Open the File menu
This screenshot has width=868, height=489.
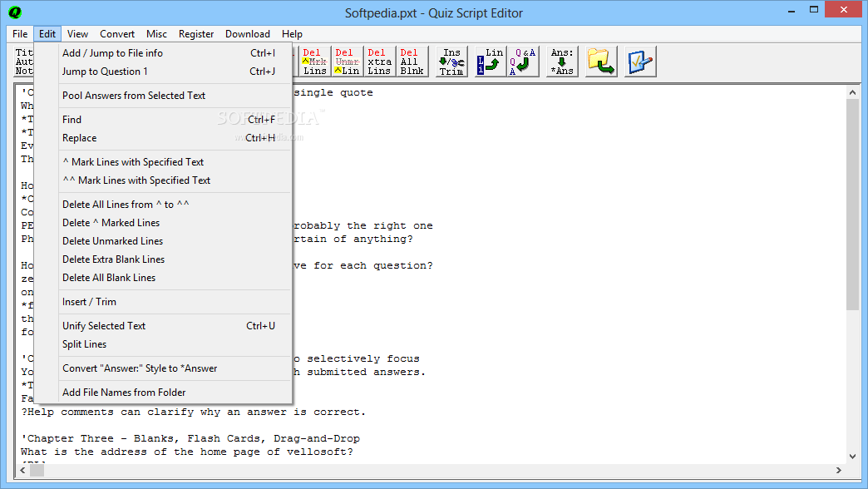(20, 34)
